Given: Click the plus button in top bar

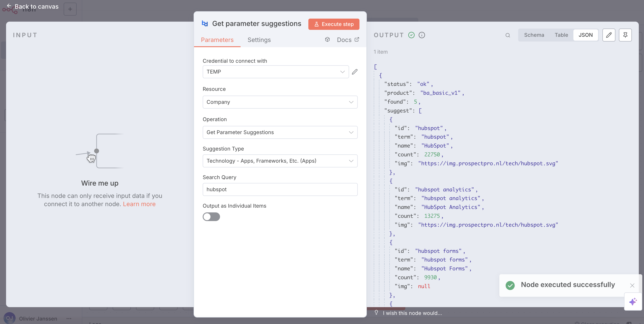Looking at the screenshot, I should [70, 9].
